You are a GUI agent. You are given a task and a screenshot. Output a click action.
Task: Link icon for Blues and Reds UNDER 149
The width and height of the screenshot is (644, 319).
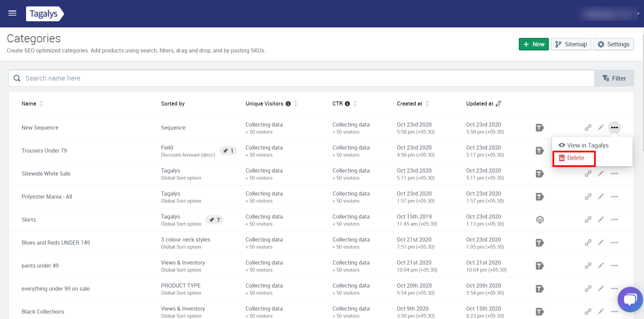point(588,243)
